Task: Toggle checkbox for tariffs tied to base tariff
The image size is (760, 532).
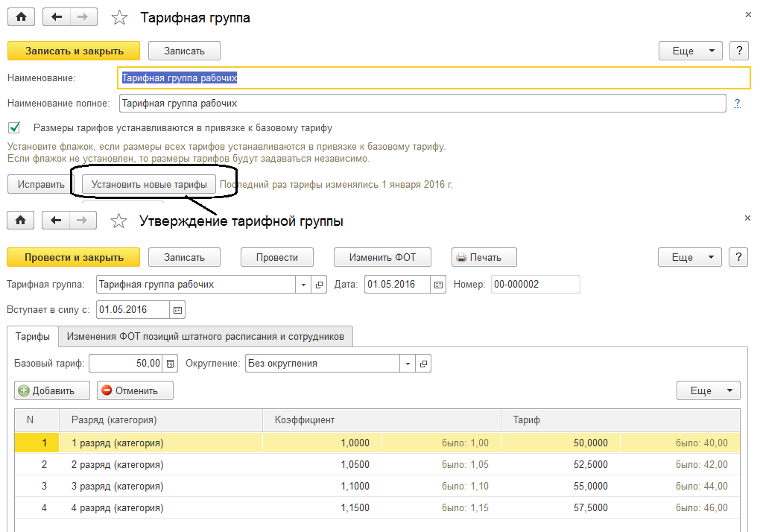Action: 13,127
